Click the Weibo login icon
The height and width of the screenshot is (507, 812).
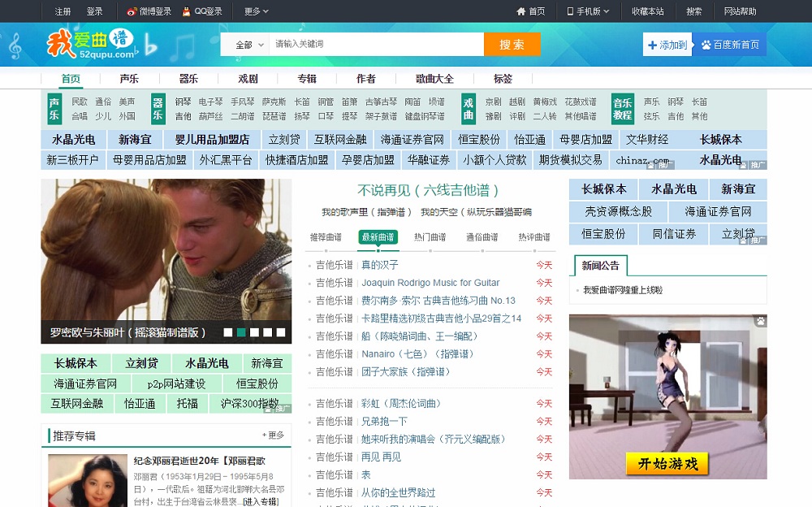(132, 11)
